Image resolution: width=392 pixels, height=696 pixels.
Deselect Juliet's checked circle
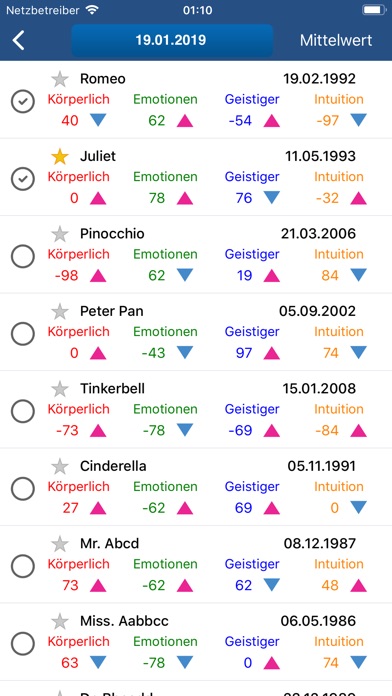(x=23, y=179)
